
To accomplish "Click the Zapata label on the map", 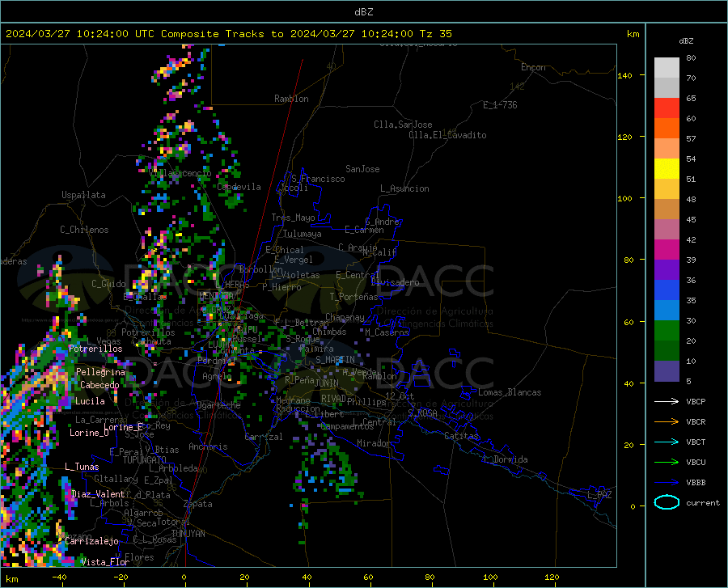I will click(198, 504).
